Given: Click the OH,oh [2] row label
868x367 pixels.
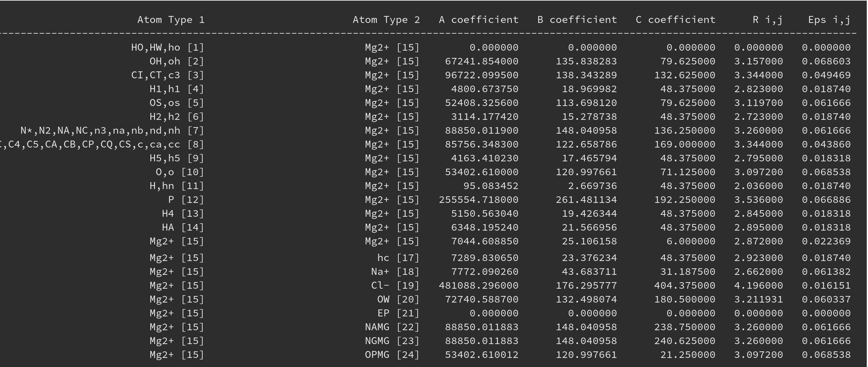Looking at the screenshot, I should point(177,61).
